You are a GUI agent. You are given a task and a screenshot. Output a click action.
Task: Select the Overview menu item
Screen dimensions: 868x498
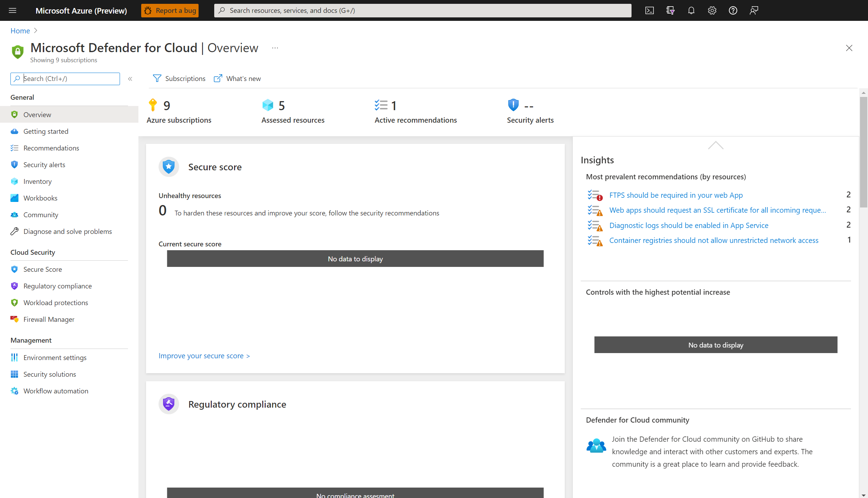pyautogui.click(x=37, y=114)
